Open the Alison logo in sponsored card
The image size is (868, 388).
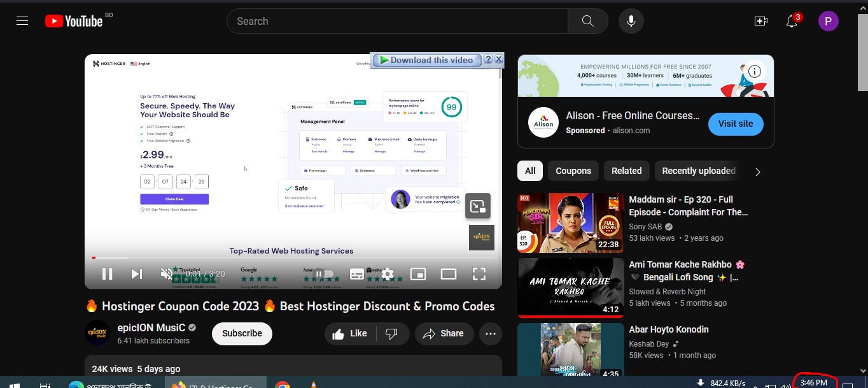coord(543,122)
